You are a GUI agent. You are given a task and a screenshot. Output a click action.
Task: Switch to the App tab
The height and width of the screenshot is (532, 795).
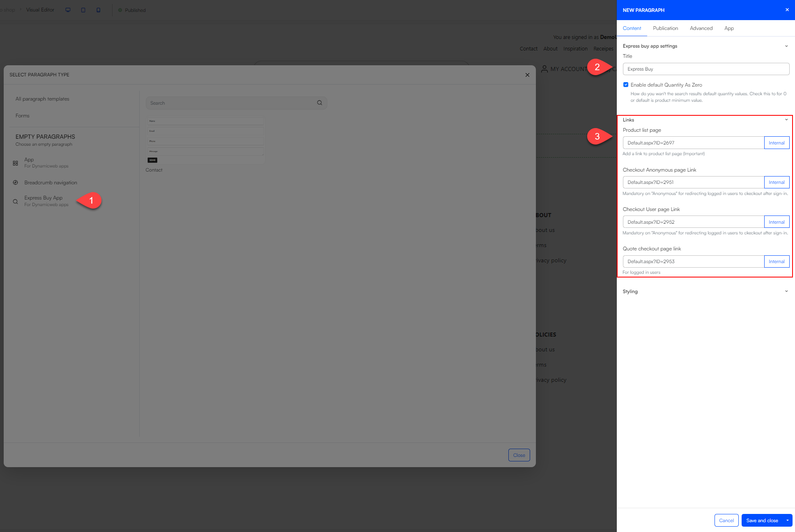point(729,28)
